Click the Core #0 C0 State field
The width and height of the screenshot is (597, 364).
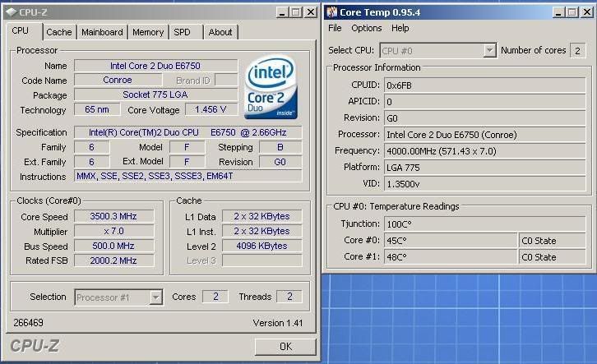(552, 241)
